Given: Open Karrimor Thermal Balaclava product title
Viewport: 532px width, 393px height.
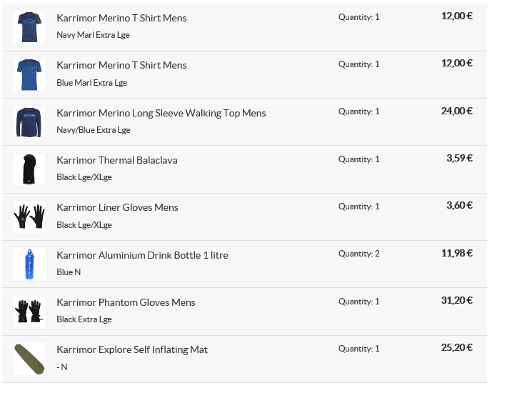Looking at the screenshot, I should [x=117, y=160].
